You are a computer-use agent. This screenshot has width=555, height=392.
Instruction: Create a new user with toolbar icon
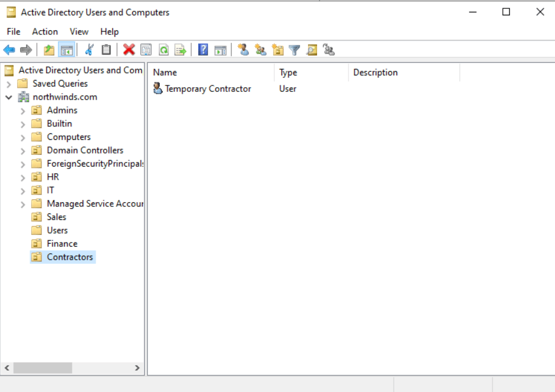(243, 50)
